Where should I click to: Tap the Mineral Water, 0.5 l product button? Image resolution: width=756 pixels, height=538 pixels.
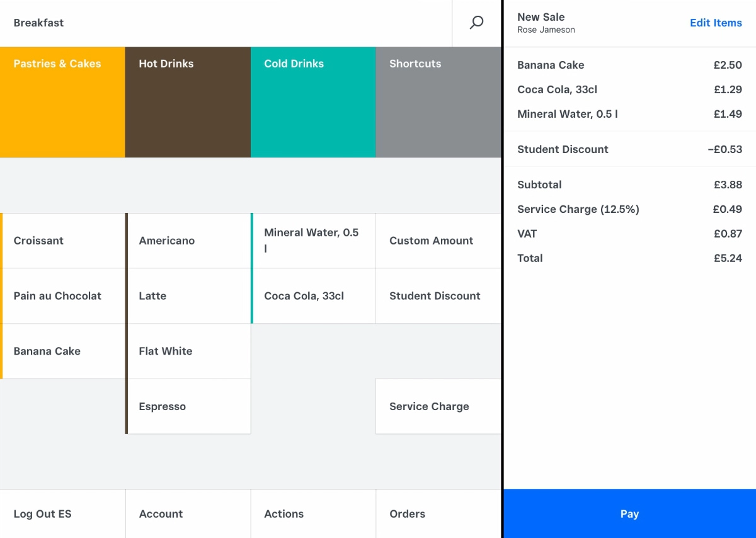point(313,241)
